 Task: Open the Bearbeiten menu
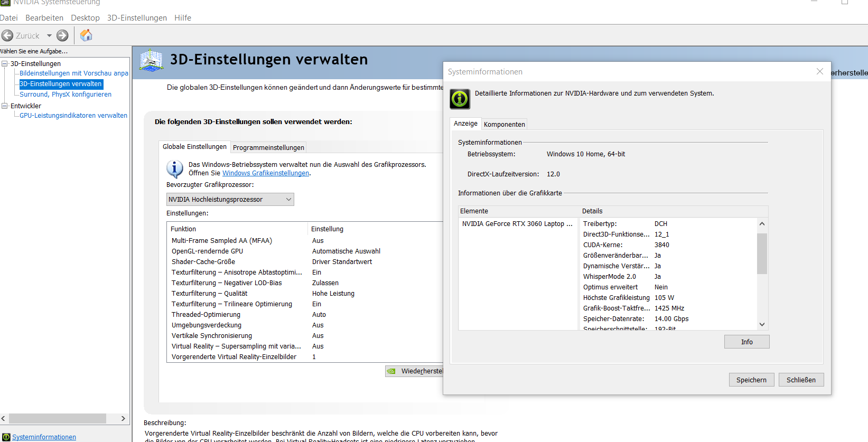click(x=44, y=18)
